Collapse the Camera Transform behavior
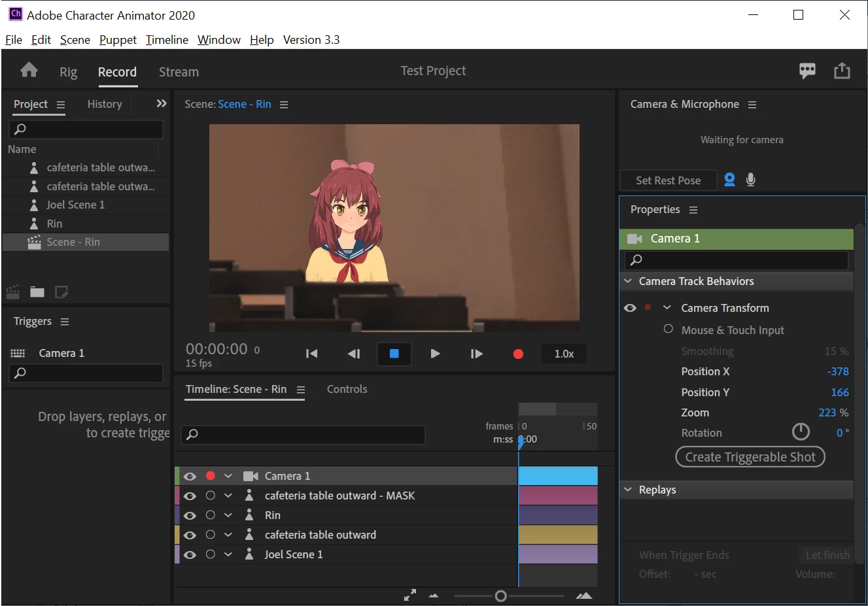Image resolution: width=868 pixels, height=606 pixels. [x=667, y=307]
